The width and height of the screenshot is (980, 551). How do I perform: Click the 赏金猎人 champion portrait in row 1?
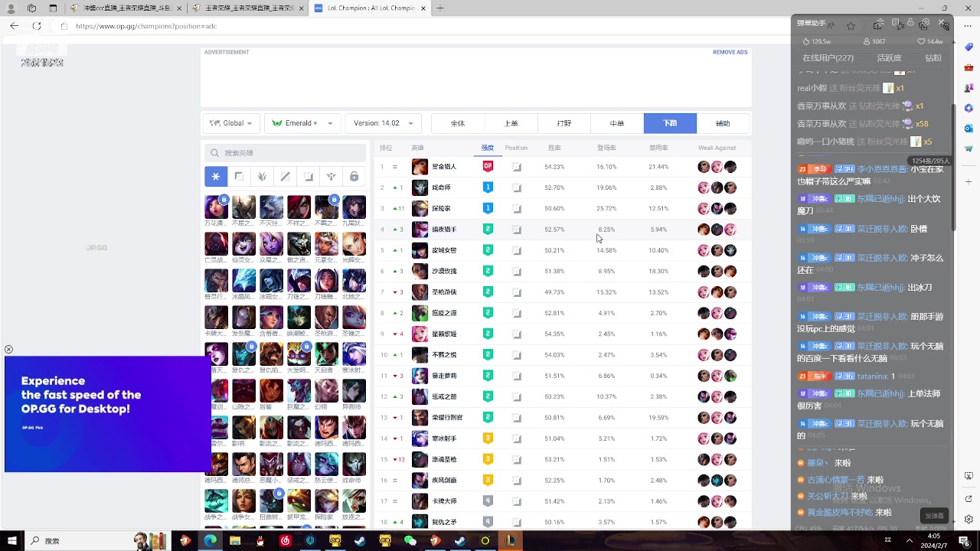tap(420, 167)
